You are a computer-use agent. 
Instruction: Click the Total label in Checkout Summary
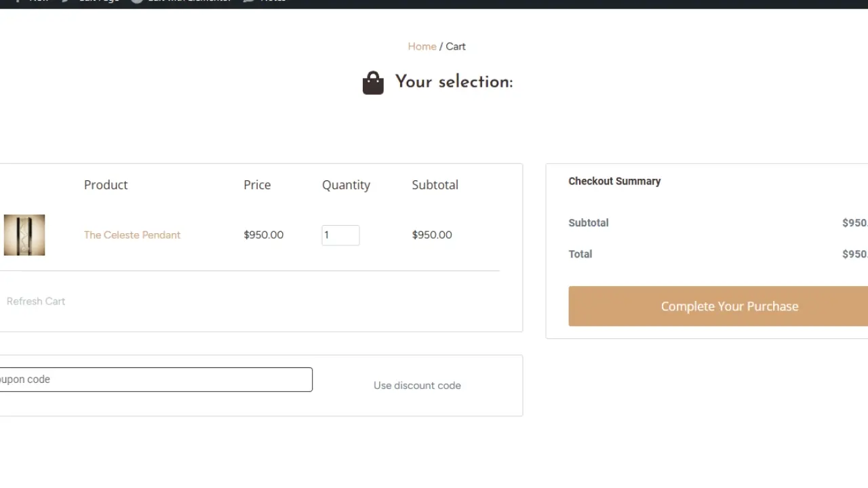pyautogui.click(x=580, y=254)
